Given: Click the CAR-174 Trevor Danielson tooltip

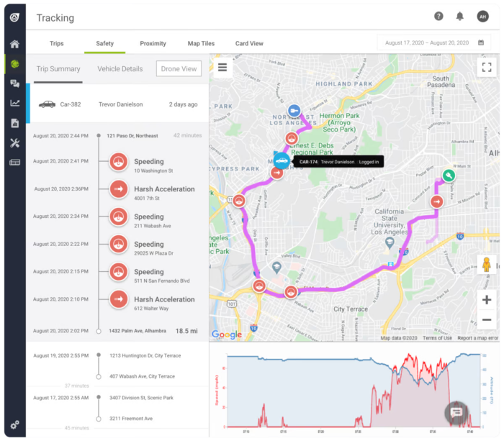Looking at the screenshot, I should point(339,162).
